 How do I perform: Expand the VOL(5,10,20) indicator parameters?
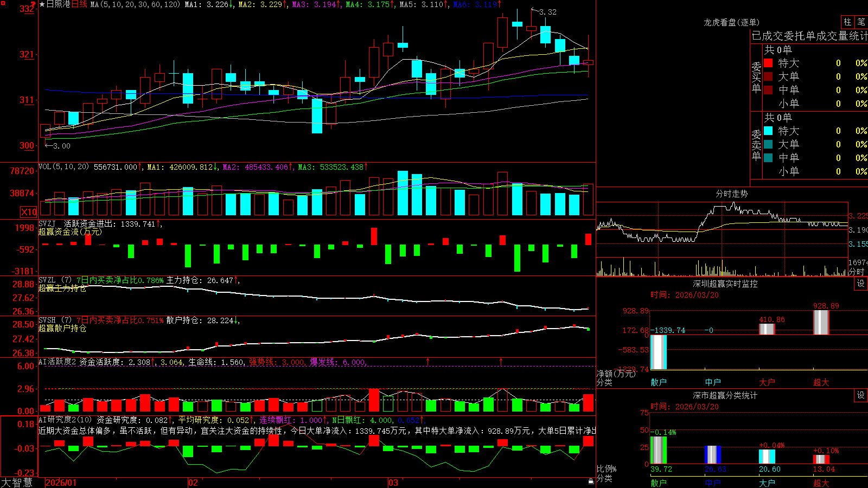coord(63,167)
